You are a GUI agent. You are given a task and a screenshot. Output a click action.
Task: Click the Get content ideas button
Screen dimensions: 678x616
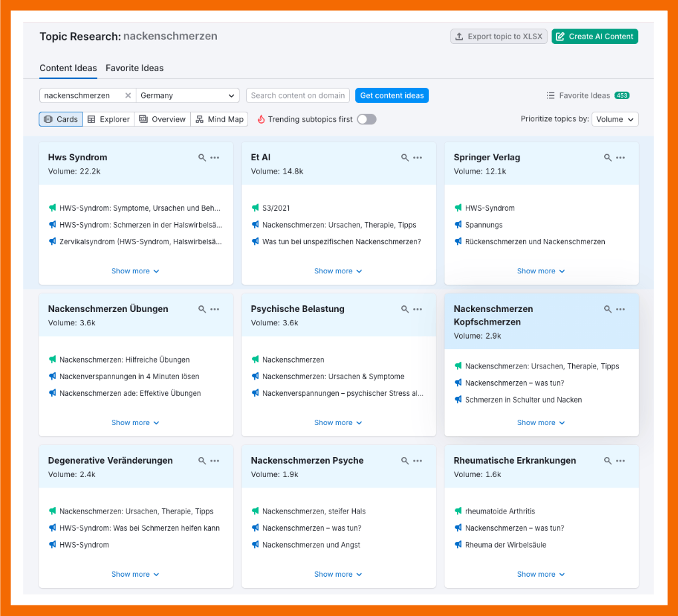point(391,95)
